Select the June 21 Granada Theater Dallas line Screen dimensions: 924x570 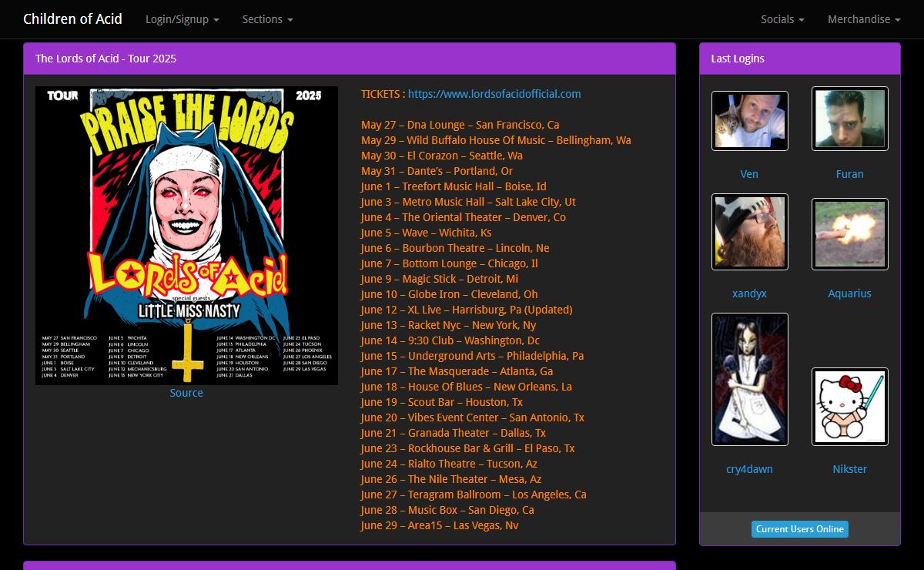tap(454, 433)
